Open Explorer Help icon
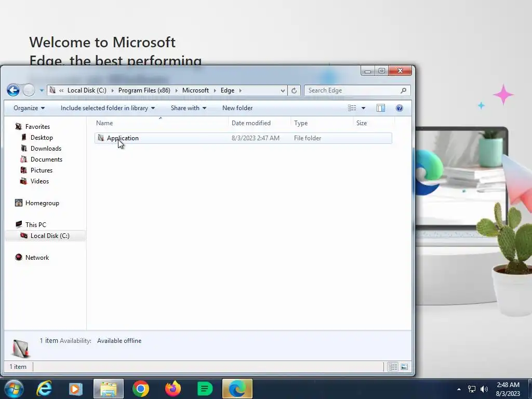Image resolution: width=532 pixels, height=399 pixels. (x=400, y=108)
